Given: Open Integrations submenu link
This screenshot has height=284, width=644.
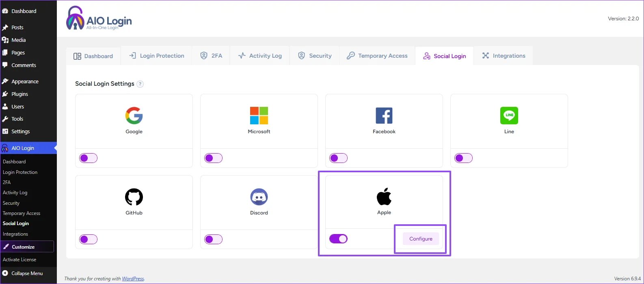Looking at the screenshot, I should coord(15,234).
